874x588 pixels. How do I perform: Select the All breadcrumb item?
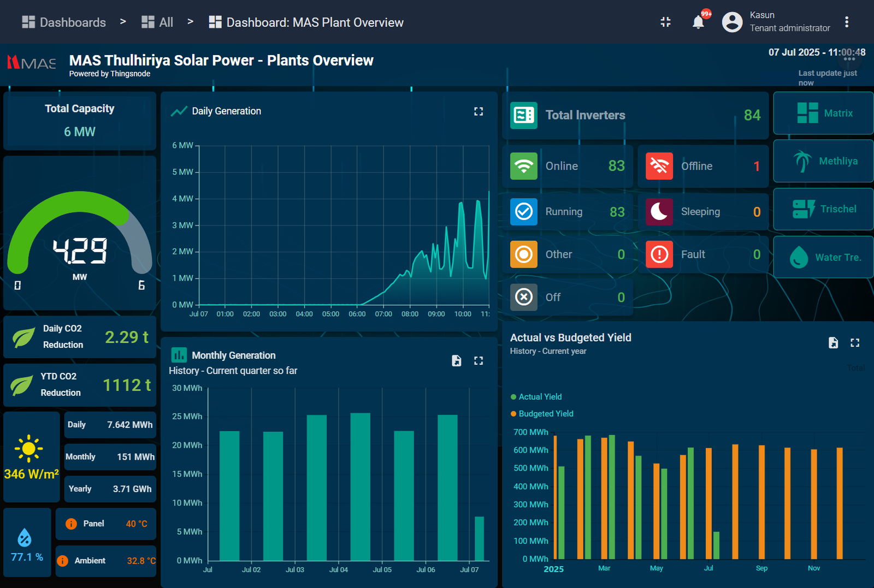[157, 22]
